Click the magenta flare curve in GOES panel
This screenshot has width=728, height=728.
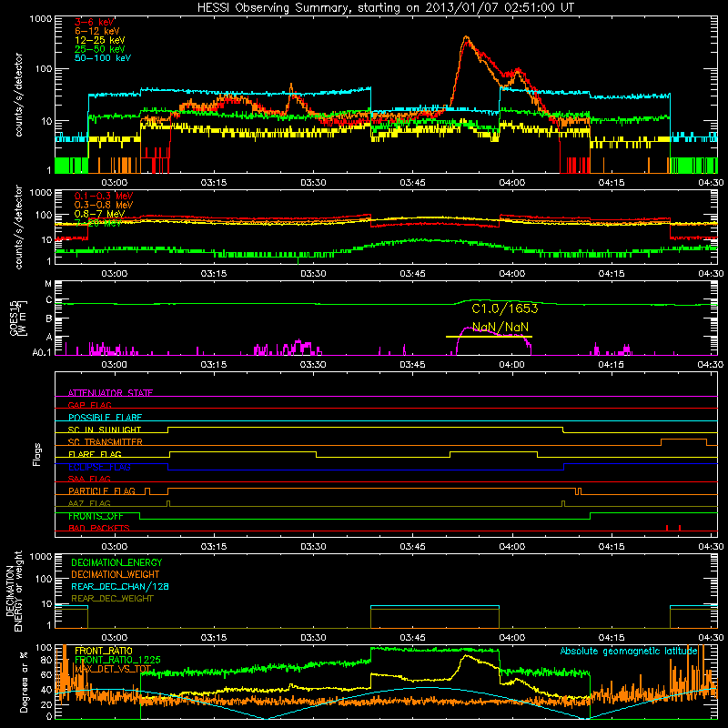pos(493,341)
